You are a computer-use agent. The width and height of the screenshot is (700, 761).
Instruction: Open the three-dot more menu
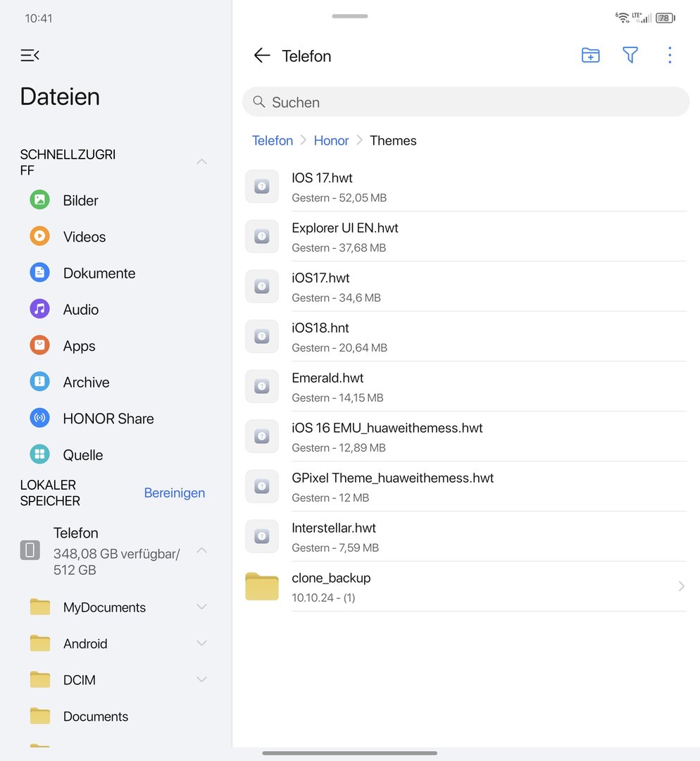click(670, 56)
